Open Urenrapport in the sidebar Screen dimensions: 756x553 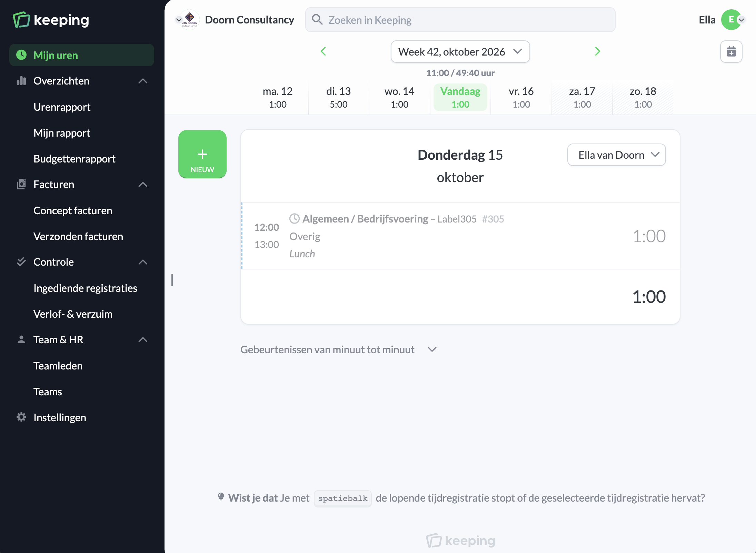coord(62,107)
